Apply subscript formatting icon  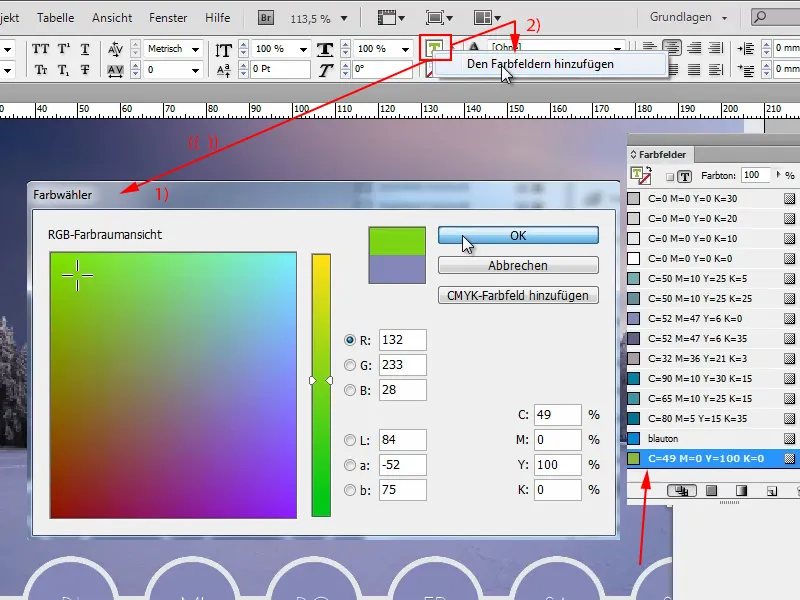point(63,70)
